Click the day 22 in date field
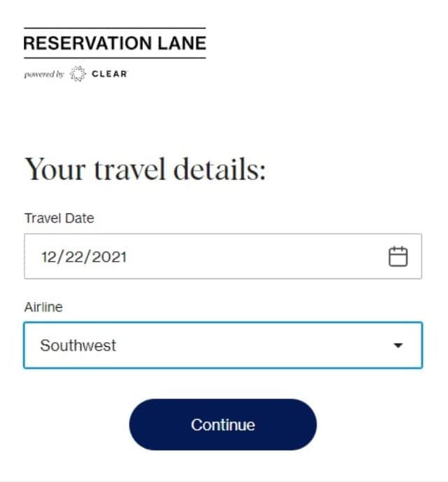 [x=74, y=257]
